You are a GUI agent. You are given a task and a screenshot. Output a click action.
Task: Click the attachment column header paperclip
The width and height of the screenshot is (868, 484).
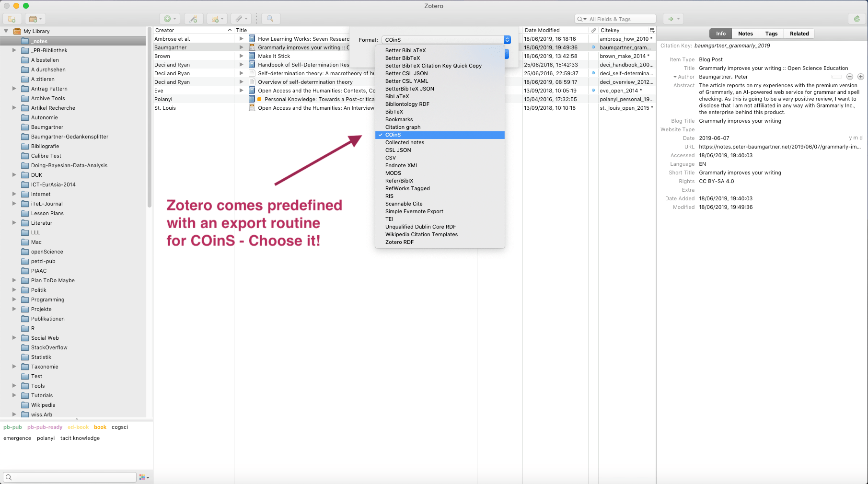coord(592,30)
